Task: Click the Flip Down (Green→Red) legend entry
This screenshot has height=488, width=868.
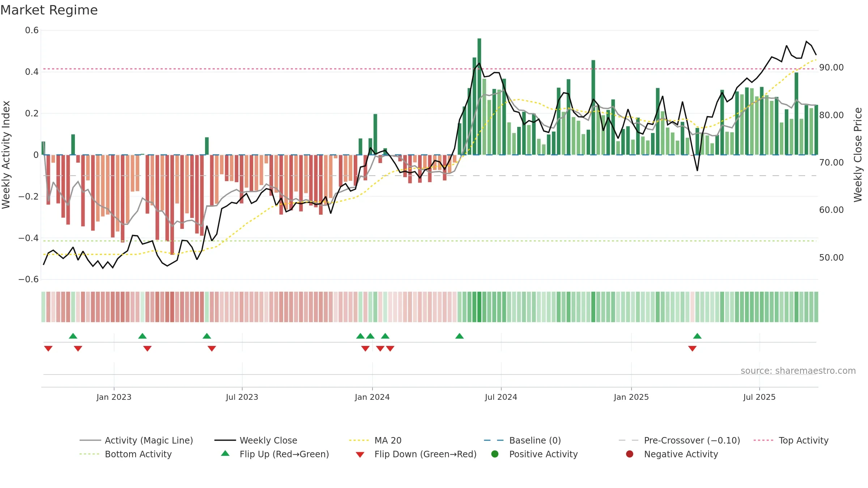Action: [416, 454]
